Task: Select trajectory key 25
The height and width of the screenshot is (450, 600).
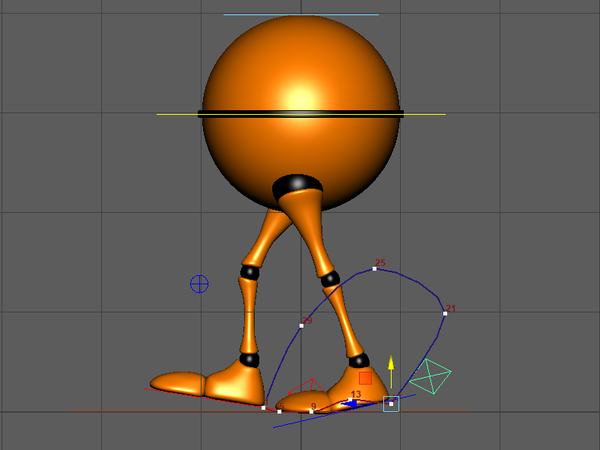Action: tap(374, 269)
